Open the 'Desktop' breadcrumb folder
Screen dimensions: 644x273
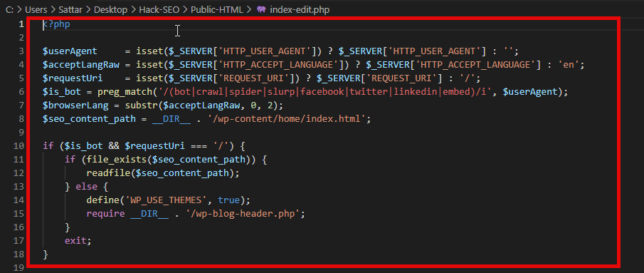point(110,9)
